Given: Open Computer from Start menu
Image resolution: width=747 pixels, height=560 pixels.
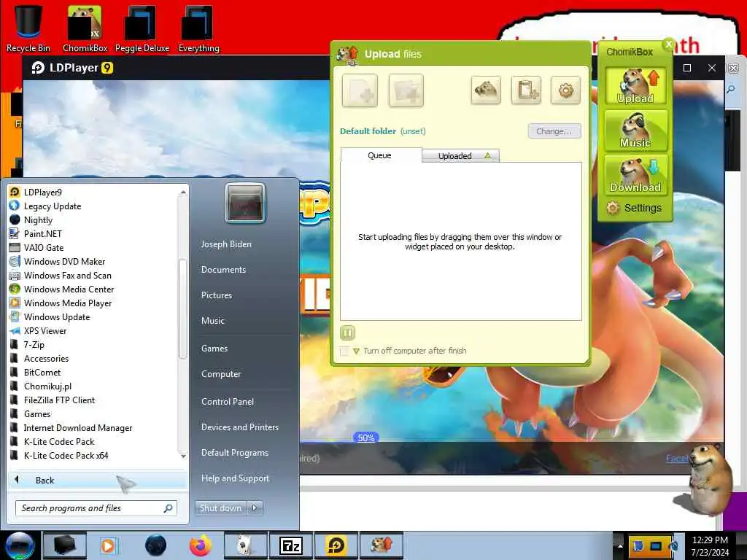Looking at the screenshot, I should [x=221, y=374].
